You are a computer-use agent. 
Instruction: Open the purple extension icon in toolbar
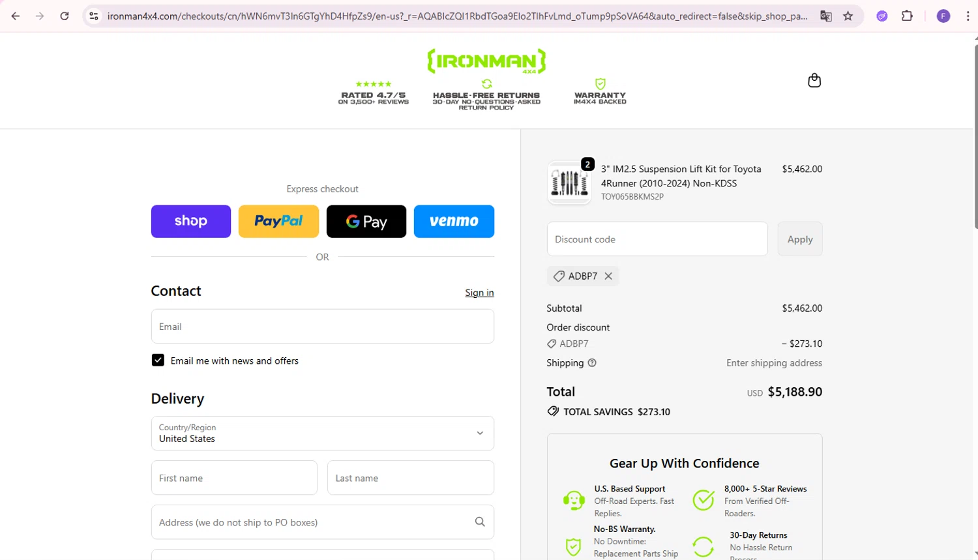click(x=882, y=16)
